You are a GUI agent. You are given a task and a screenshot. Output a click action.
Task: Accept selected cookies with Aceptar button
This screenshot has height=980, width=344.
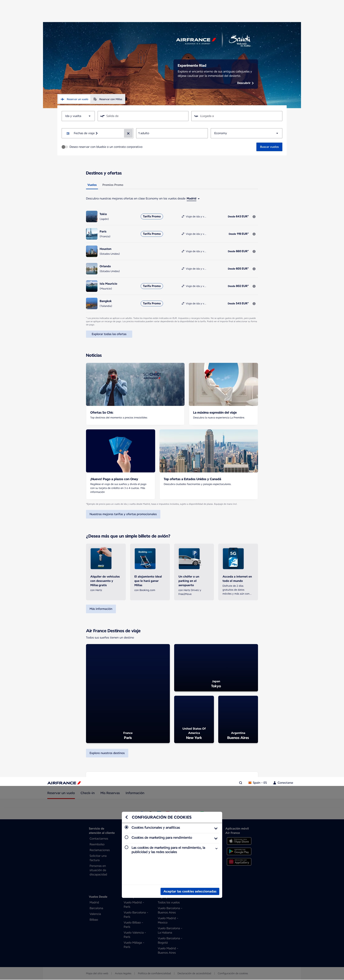pos(190,891)
